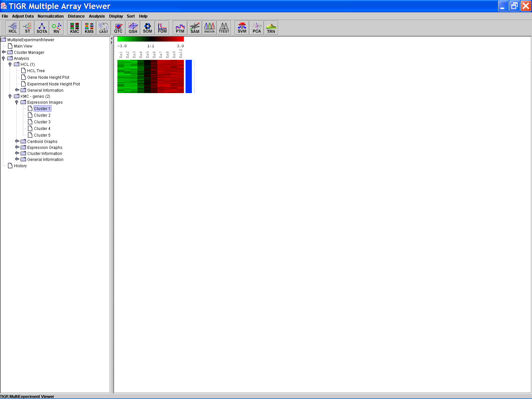Image resolution: width=532 pixels, height=399 pixels.
Task: Collapse the Expression Images folder
Action: (17, 102)
